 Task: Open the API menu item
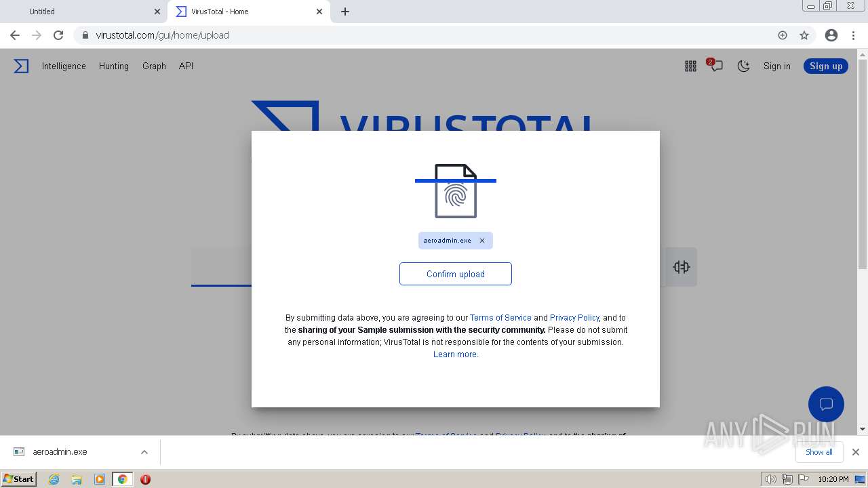tap(186, 66)
